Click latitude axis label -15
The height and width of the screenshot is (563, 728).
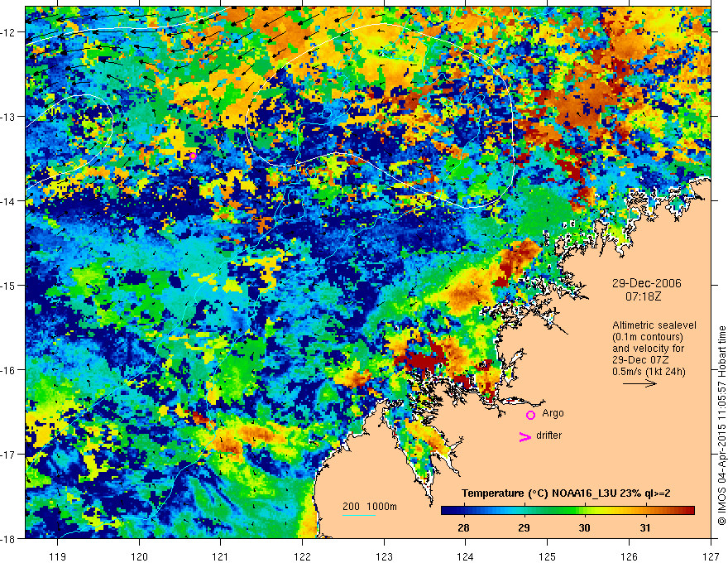(x=8, y=285)
